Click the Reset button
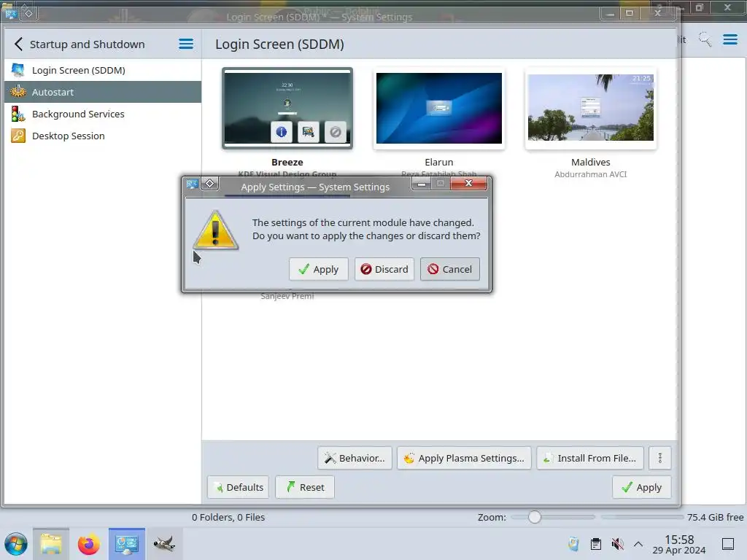This screenshot has height=560, width=747. 305,487
